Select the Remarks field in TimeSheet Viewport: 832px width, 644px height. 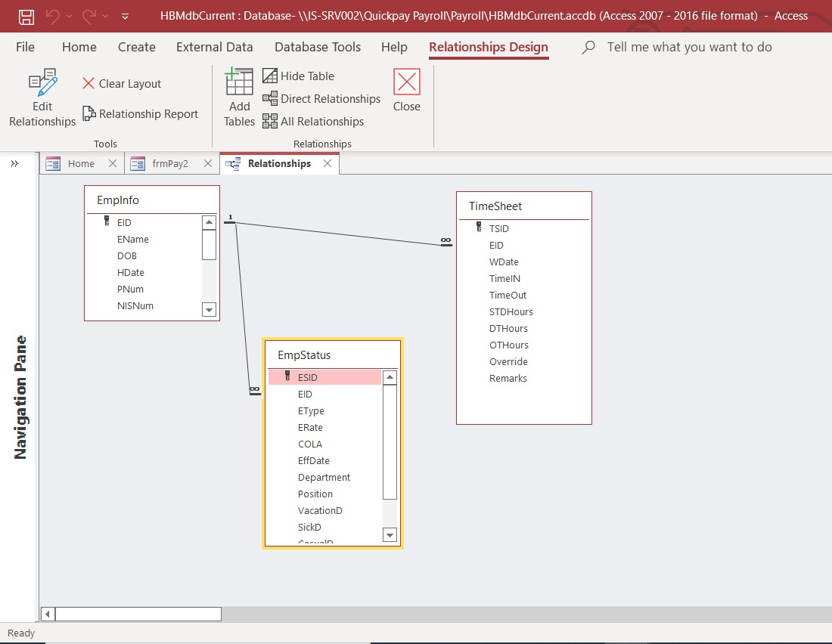tap(508, 378)
